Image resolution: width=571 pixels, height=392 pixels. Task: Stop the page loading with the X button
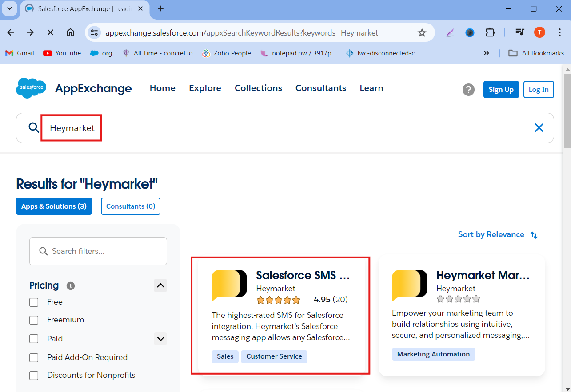click(x=50, y=32)
